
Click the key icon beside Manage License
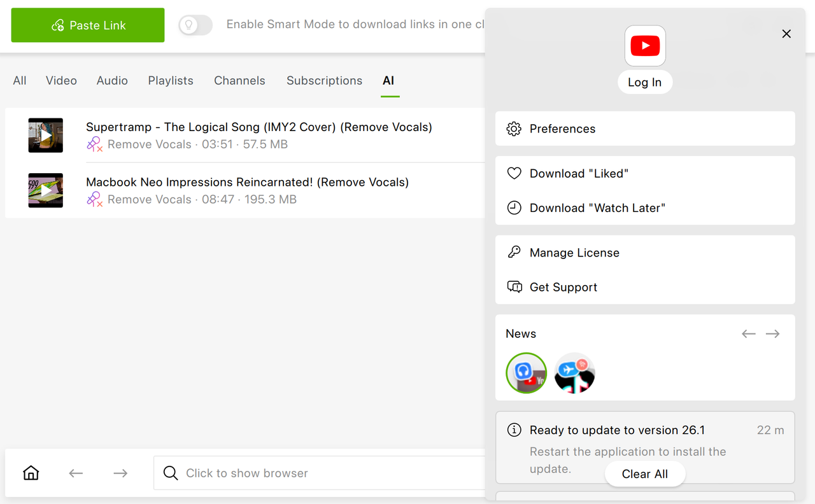point(514,252)
